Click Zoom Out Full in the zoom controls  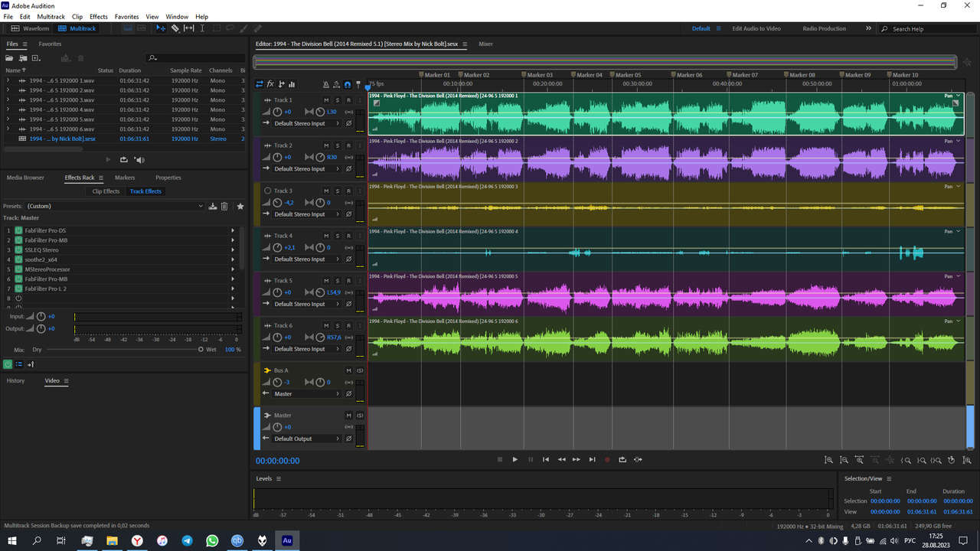point(890,460)
